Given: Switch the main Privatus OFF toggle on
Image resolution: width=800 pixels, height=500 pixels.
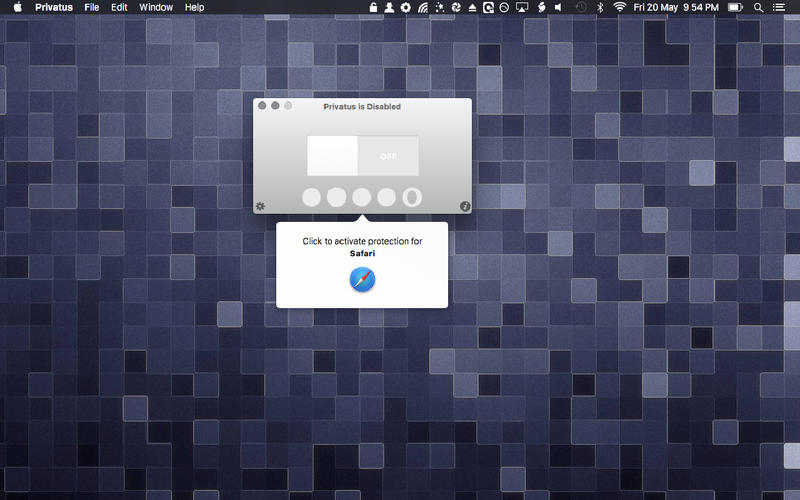Looking at the screenshot, I should click(x=362, y=156).
